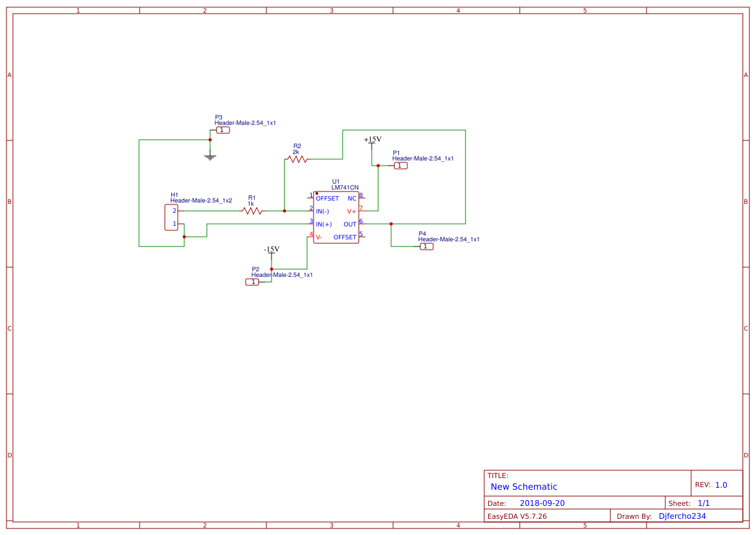Select the R2 2k resistor symbol
The width and height of the screenshot is (756, 535).
297,159
